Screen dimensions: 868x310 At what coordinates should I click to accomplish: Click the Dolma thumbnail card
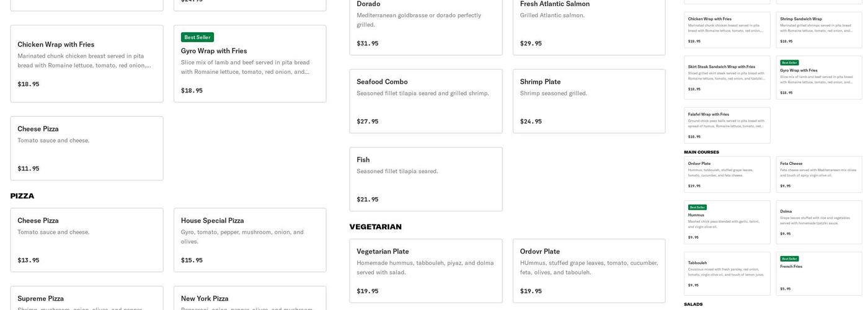pyautogui.click(x=818, y=222)
